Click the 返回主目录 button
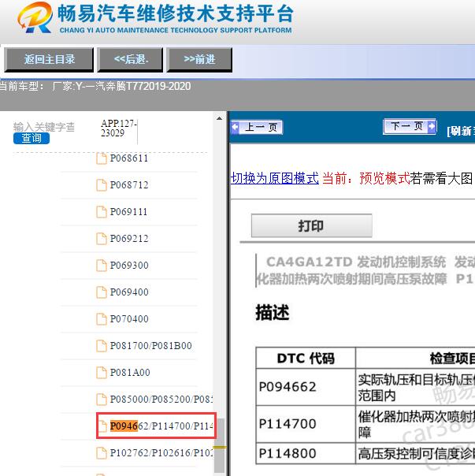 tap(49, 60)
